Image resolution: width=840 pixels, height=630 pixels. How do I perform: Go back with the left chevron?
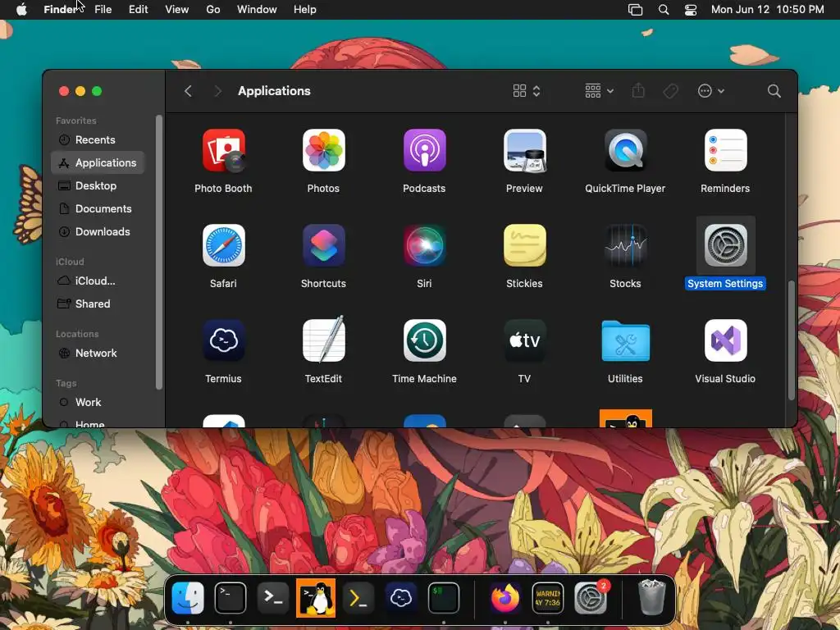pos(188,91)
